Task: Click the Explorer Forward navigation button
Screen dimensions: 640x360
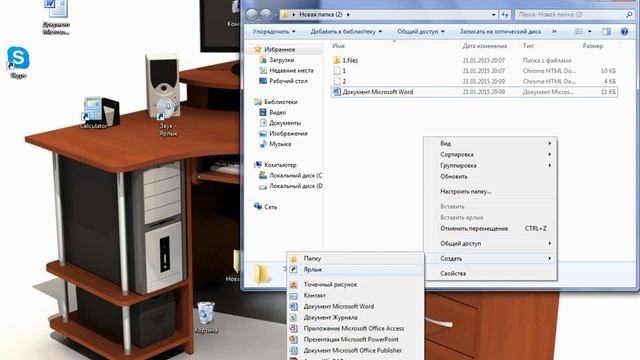Action: pos(265,15)
